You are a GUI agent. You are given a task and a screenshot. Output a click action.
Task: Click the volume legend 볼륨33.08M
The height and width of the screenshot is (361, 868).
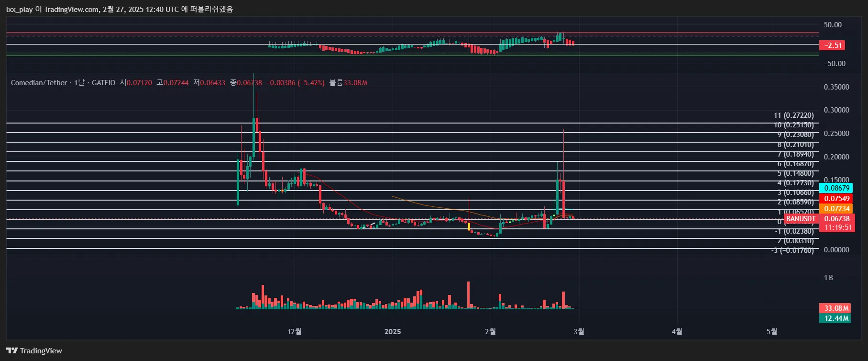[x=348, y=83]
